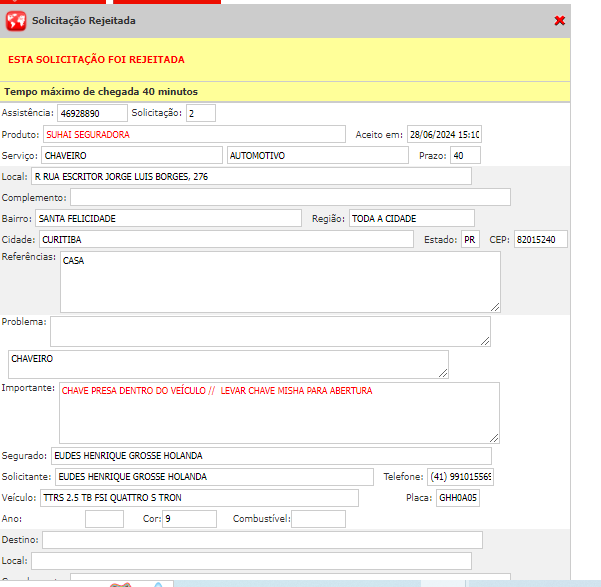Click the Prazo field showing 40
The width and height of the screenshot is (601, 587).
(465, 156)
